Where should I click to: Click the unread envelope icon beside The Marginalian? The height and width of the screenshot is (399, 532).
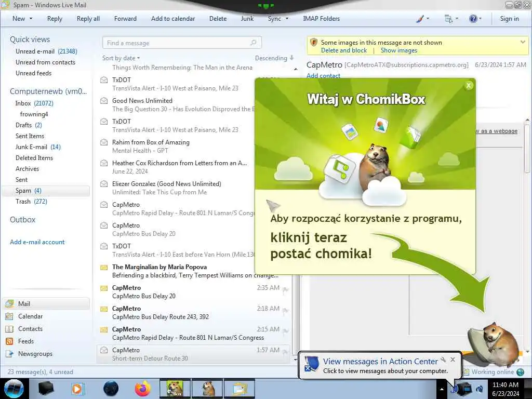coord(104,268)
